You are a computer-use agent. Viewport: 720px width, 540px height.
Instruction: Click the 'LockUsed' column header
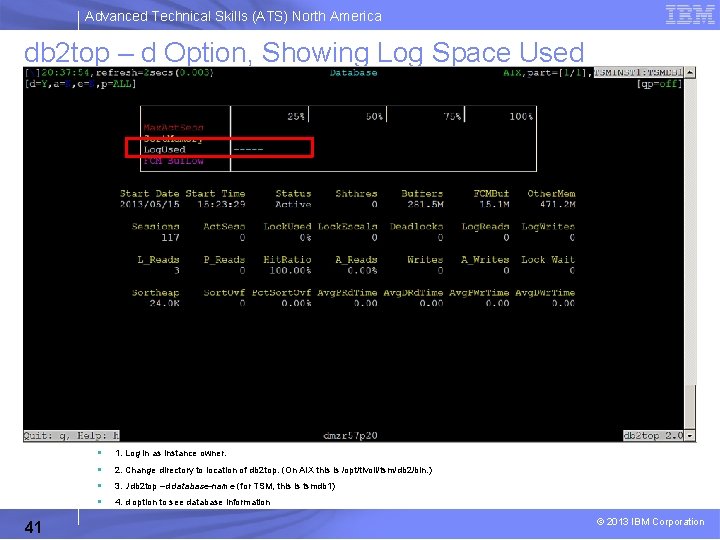(x=287, y=226)
